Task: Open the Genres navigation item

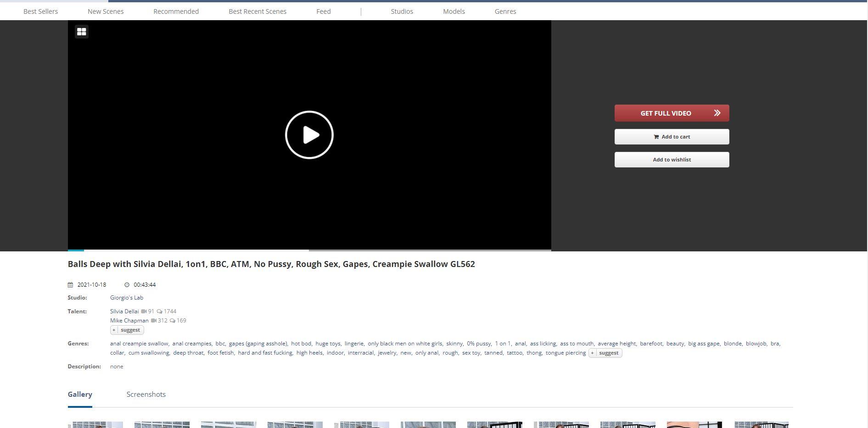Action: (x=505, y=11)
